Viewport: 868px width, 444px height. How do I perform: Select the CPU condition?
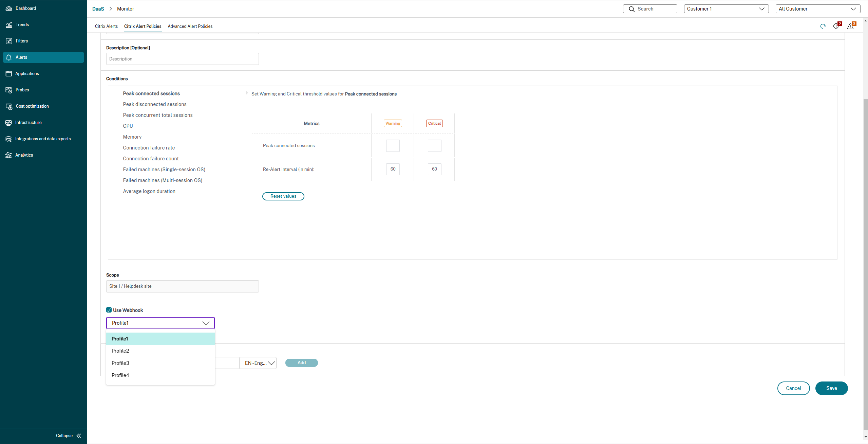click(x=128, y=126)
